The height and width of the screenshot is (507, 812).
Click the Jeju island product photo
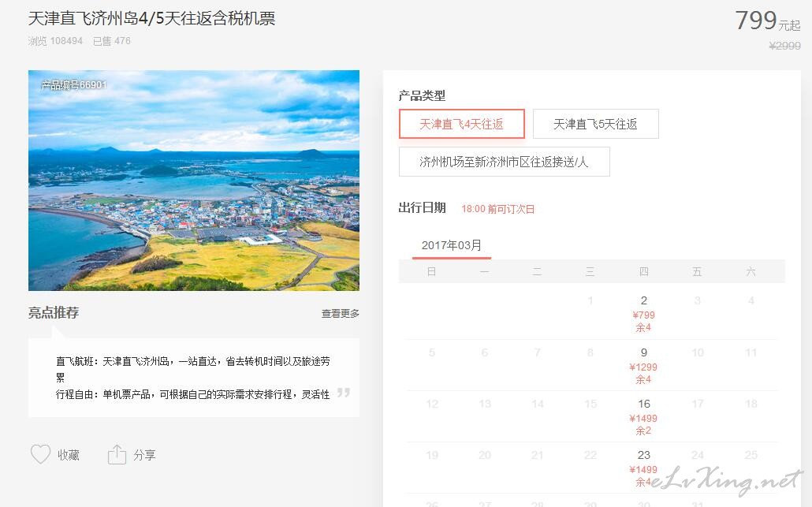coord(194,181)
